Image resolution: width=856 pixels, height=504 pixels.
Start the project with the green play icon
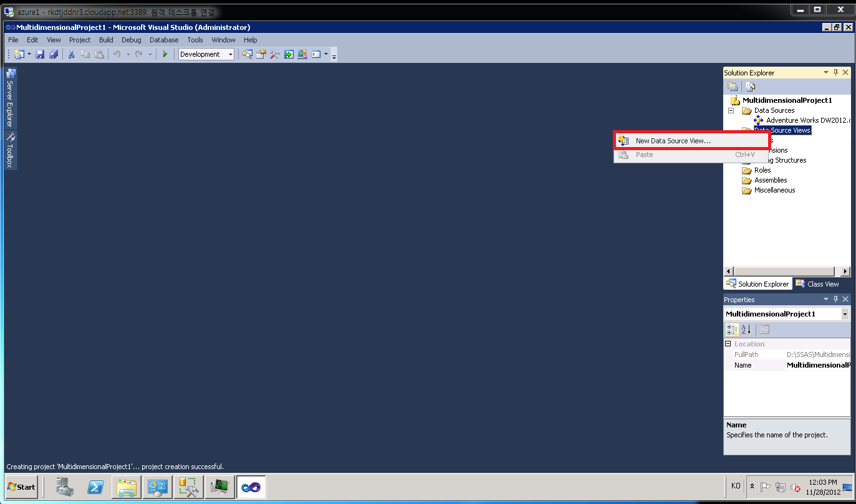tap(165, 54)
